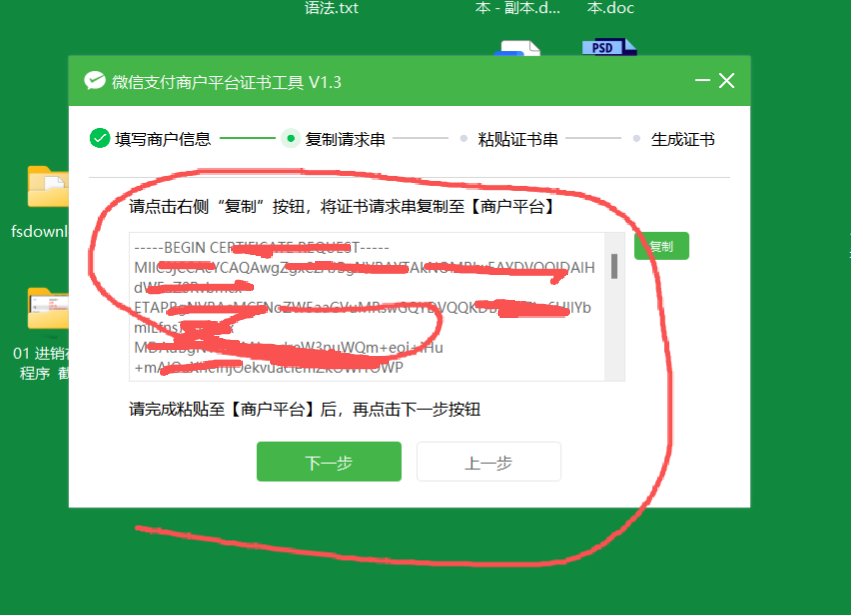Click the 生成证书 step label
This screenshot has height=615, width=851.
683,139
